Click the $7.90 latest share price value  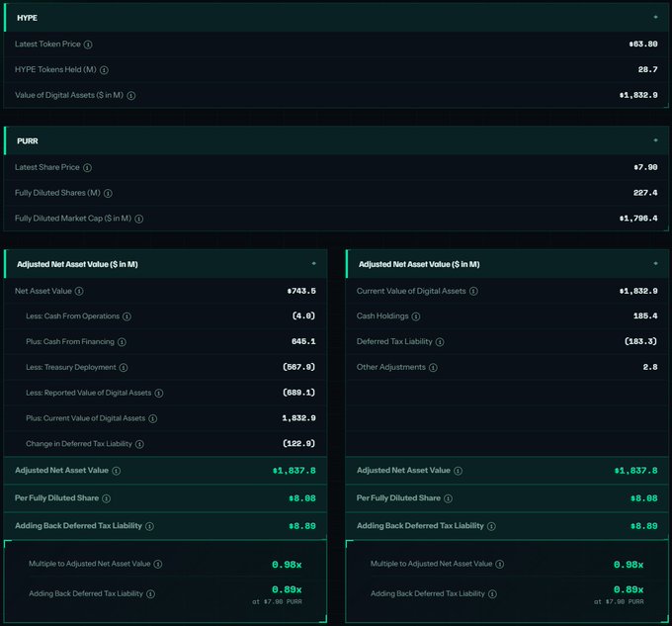pos(646,167)
